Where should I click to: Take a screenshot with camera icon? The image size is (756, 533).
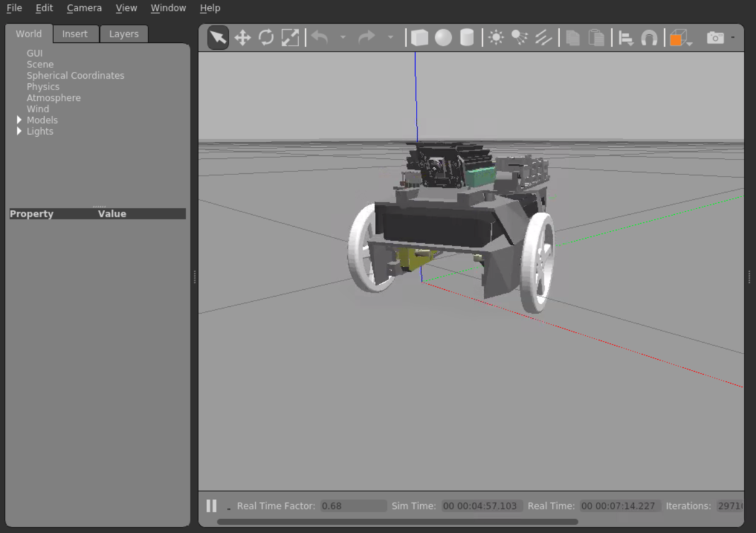click(715, 38)
